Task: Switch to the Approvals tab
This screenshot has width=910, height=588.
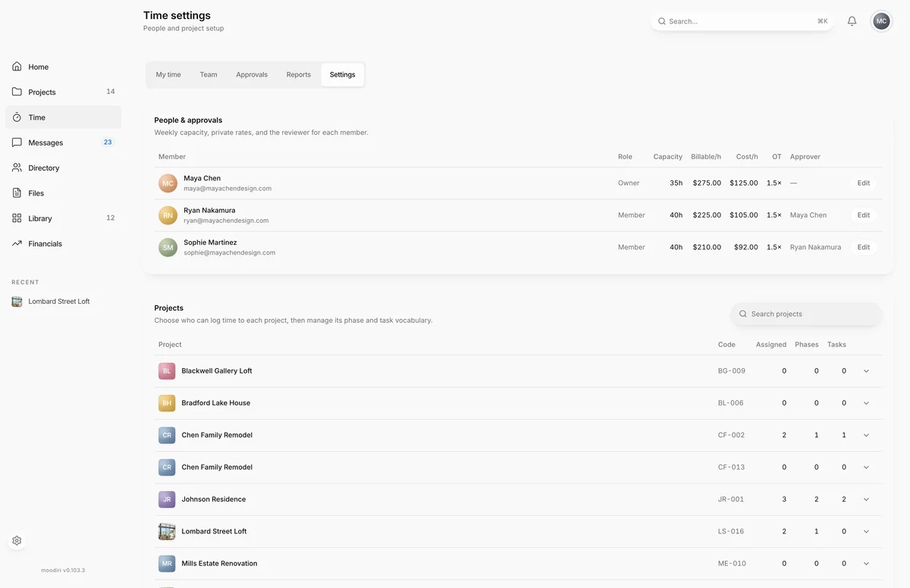Action: (252, 75)
